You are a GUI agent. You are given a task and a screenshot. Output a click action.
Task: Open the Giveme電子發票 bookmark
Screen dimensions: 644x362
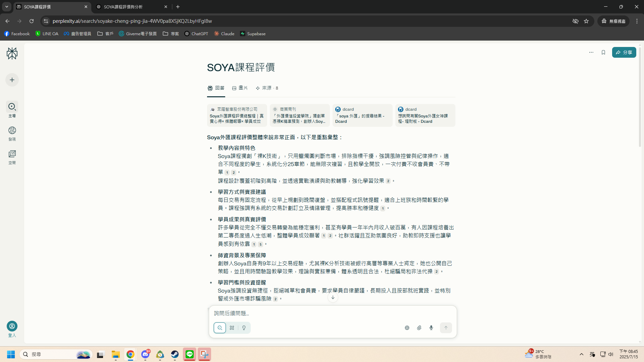[138, 34]
